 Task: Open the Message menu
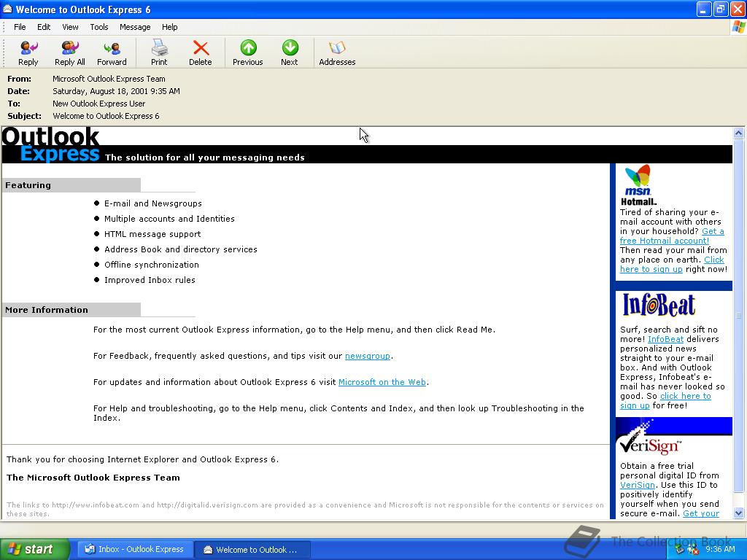[x=135, y=27]
